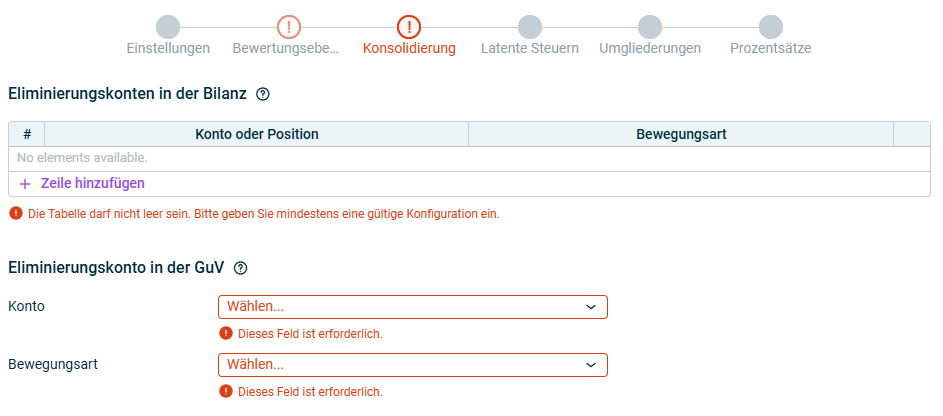Click the Konto oder Position column header
The image size is (943, 416).
(x=257, y=134)
